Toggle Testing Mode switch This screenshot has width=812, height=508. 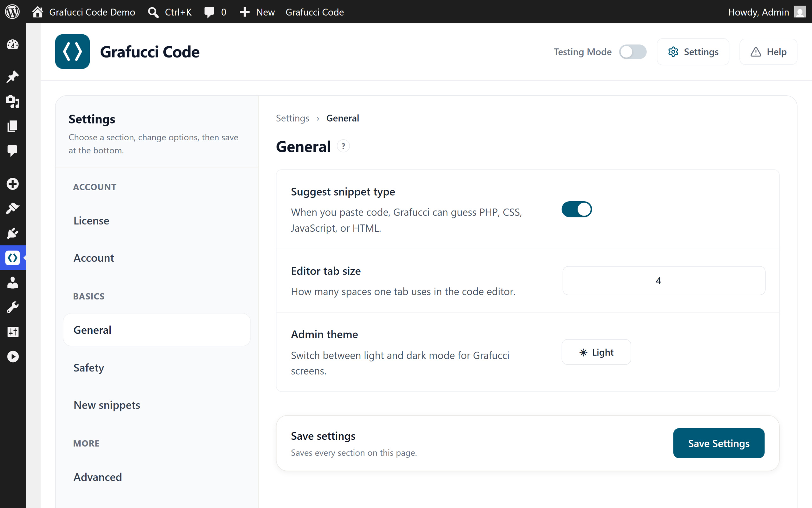[x=633, y=52]
